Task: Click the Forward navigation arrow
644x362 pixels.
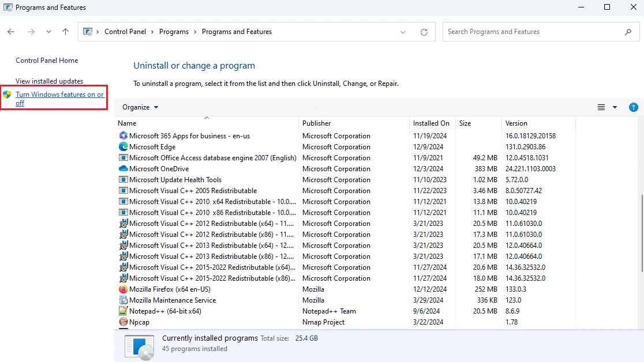Action: click(x=31, y=32)
